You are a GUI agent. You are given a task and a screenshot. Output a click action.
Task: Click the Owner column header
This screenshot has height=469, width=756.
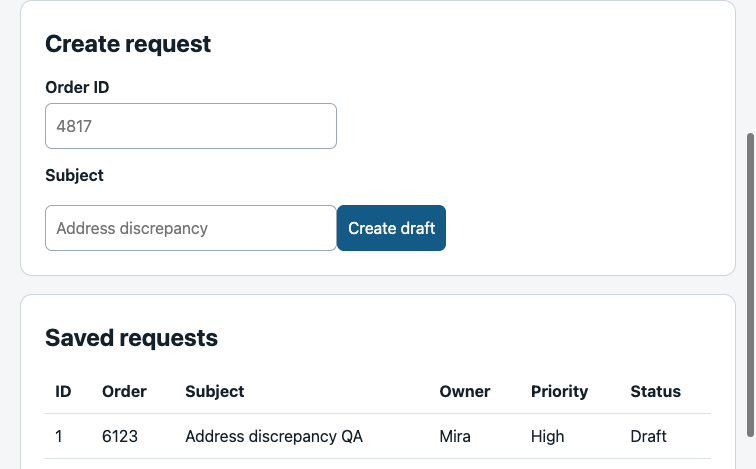[x=465, y=391]
